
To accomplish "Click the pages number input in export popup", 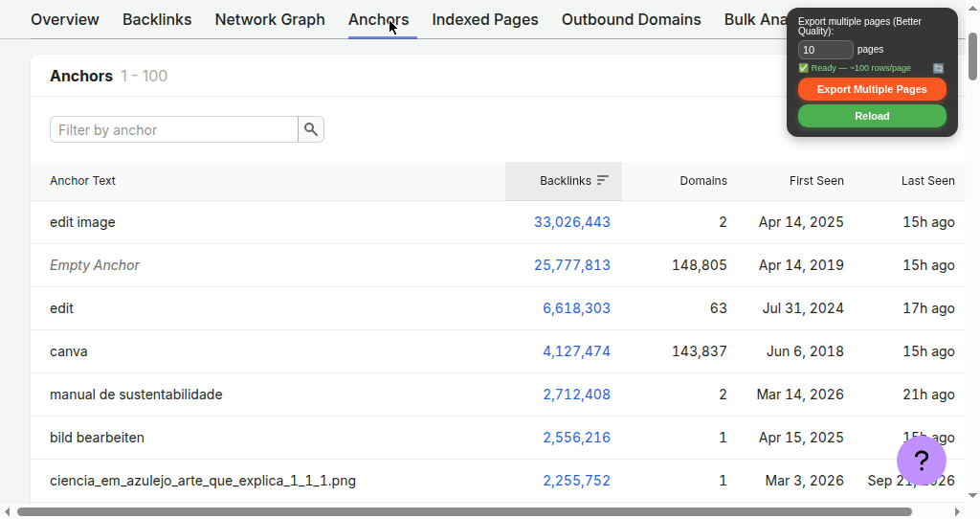I will [826, 50].
